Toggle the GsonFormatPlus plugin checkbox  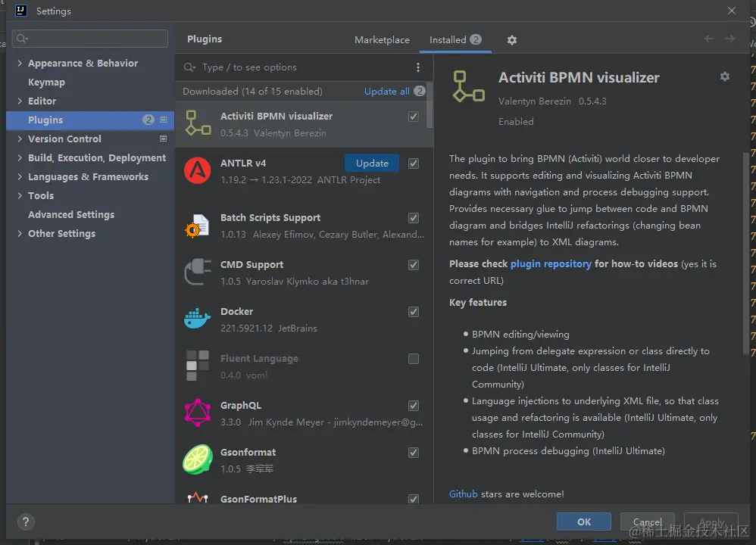(x=414, y=499)
